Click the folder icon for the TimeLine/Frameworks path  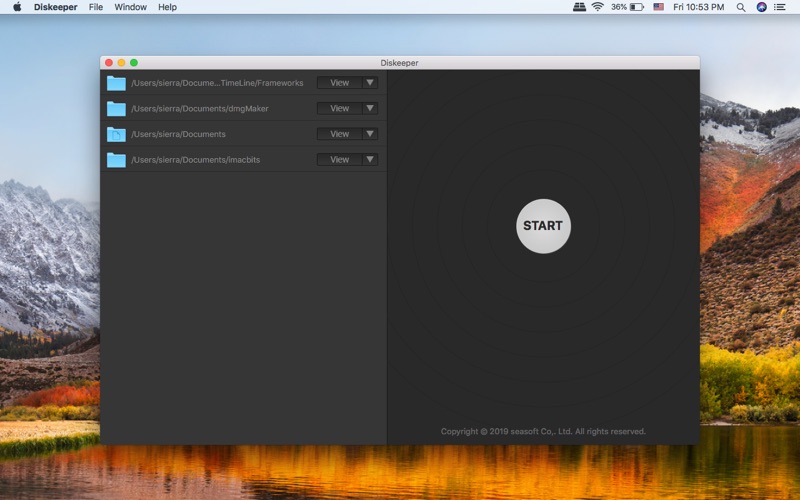[x=116, y=83]
